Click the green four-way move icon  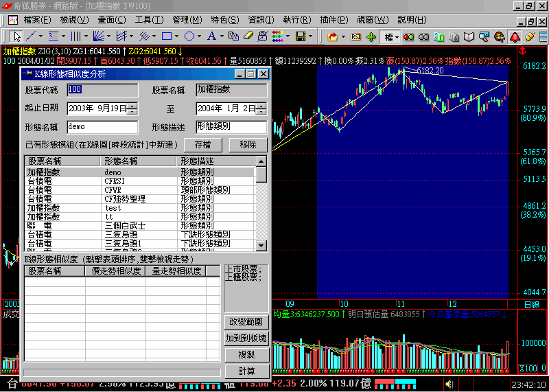371,37
